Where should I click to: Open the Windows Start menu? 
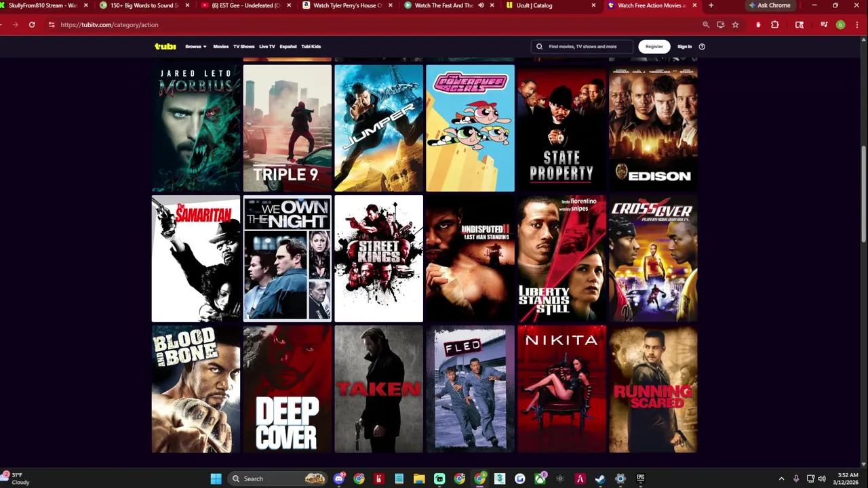(216, 479)
